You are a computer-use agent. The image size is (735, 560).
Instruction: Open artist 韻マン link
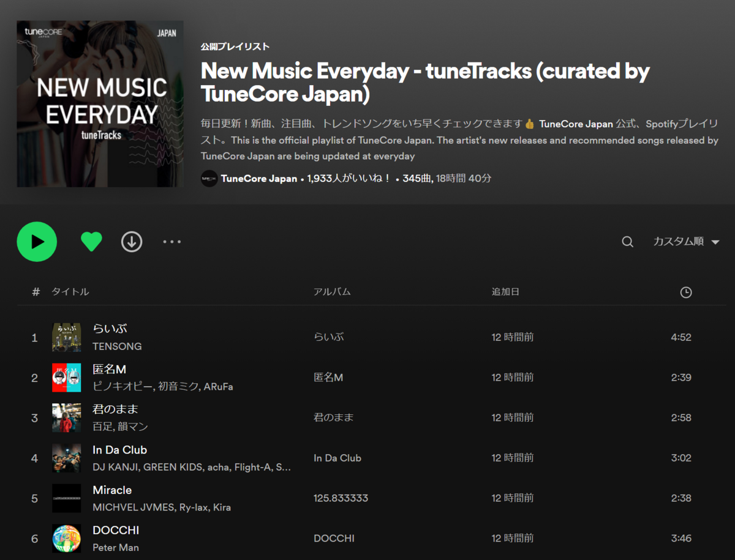click(132, 427)
